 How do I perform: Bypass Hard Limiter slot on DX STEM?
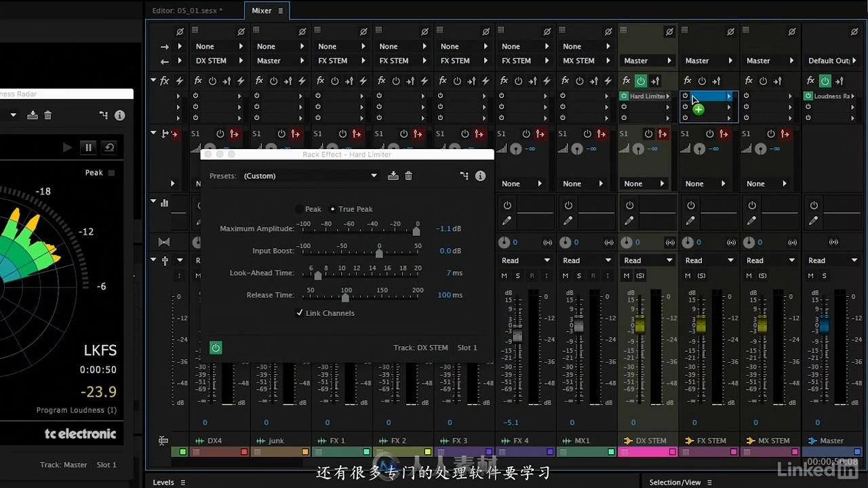pos(624,96)
